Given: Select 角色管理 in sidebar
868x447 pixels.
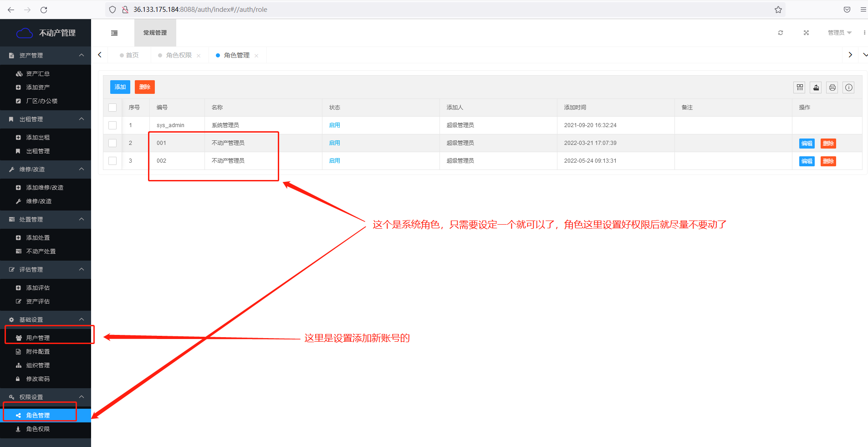Looking at the screenshot, I should click(x=46, y=415).
